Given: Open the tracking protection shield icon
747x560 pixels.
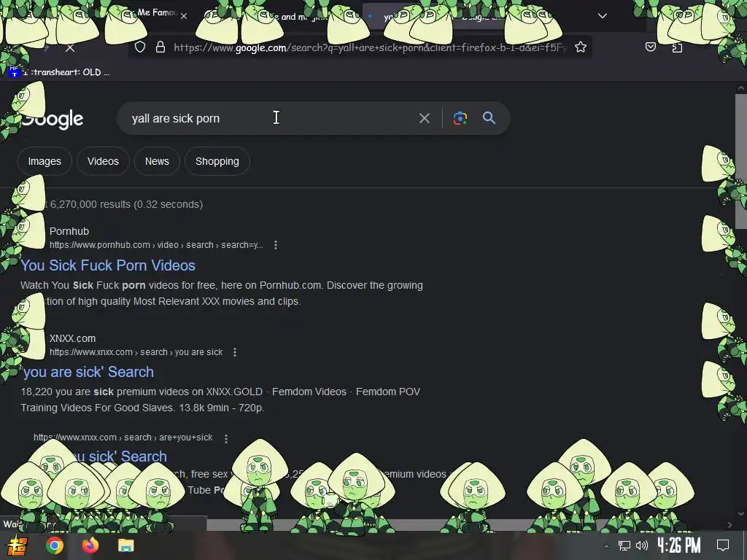Looking at the screenshot, I should [139, 47].
